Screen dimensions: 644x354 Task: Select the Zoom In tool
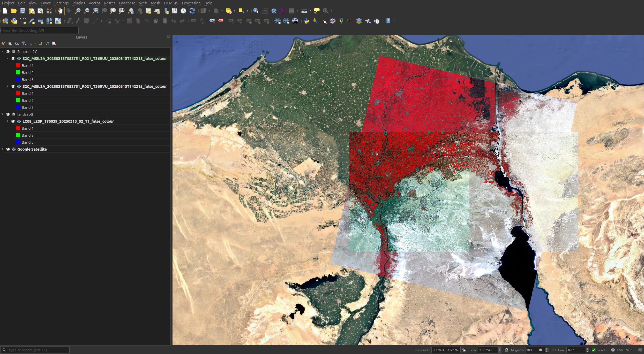(x=77, y=11)
